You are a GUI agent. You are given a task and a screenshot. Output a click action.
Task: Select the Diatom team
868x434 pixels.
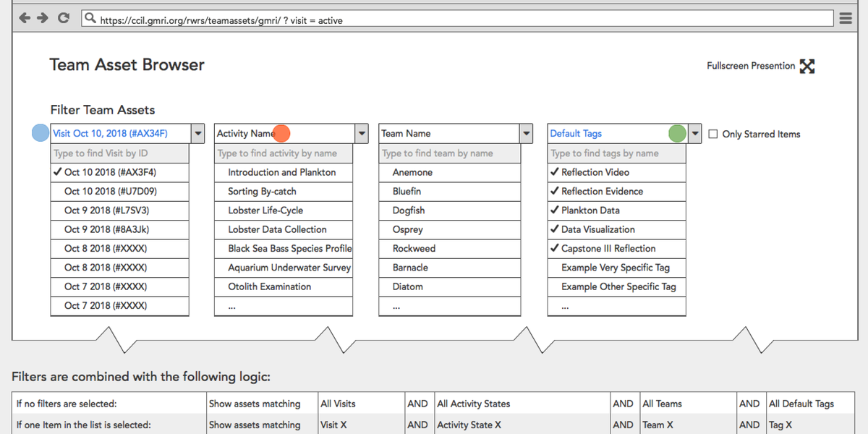pos(449,286)
